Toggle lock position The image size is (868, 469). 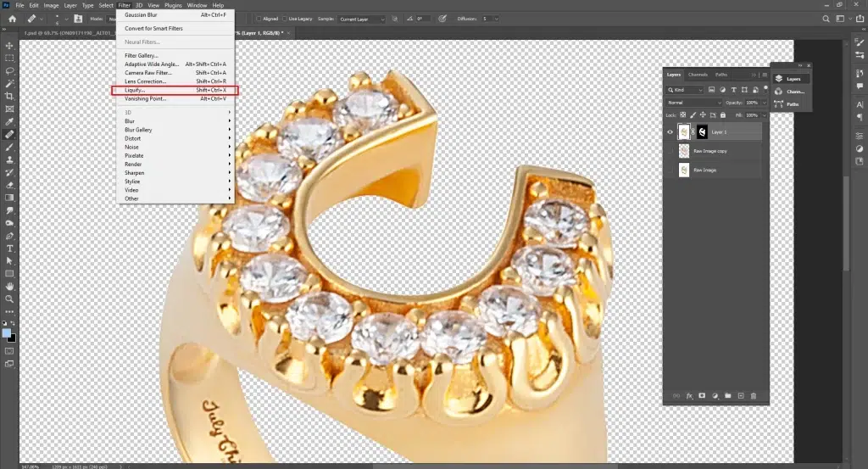(703, 115)
